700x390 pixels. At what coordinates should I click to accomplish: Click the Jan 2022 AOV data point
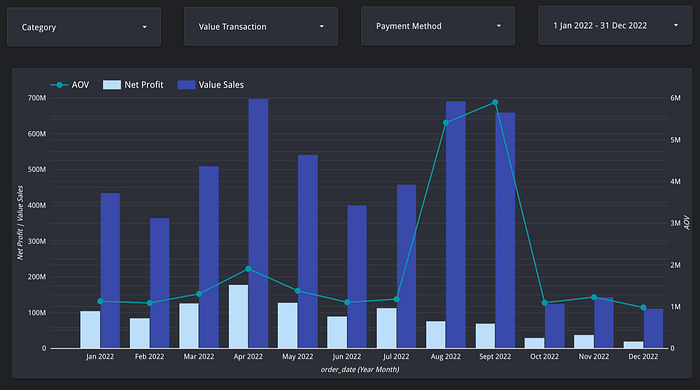pos(100,301)
